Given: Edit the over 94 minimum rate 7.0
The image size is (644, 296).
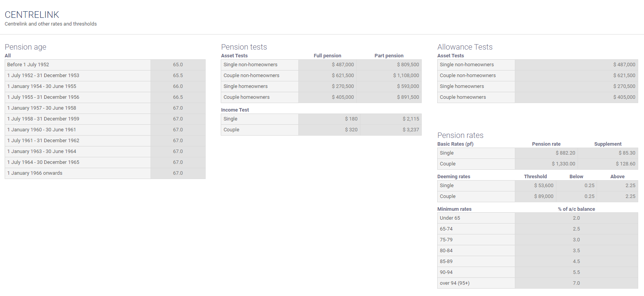Looking at the screenshot, I should click(576, 283).
